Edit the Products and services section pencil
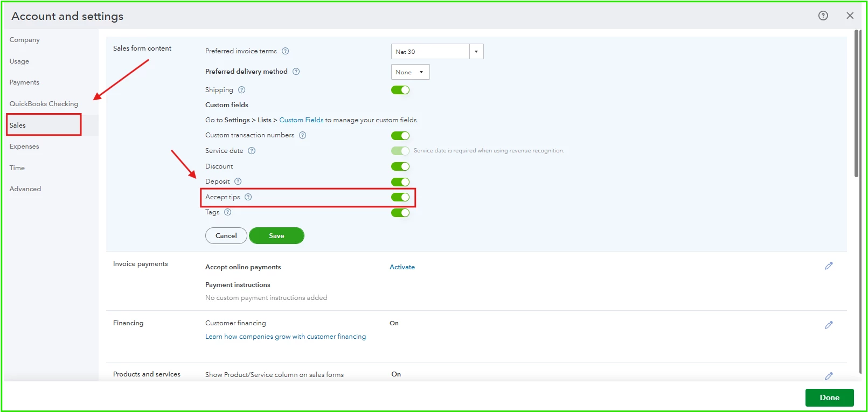The width and height of the screenshot is (868, 412). pos(829,376)
